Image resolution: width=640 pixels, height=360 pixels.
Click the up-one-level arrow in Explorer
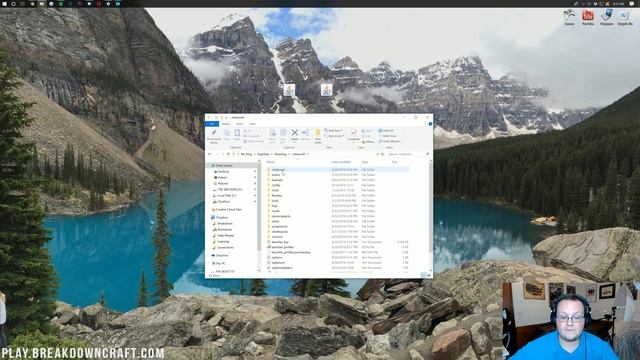click(228, 154)
